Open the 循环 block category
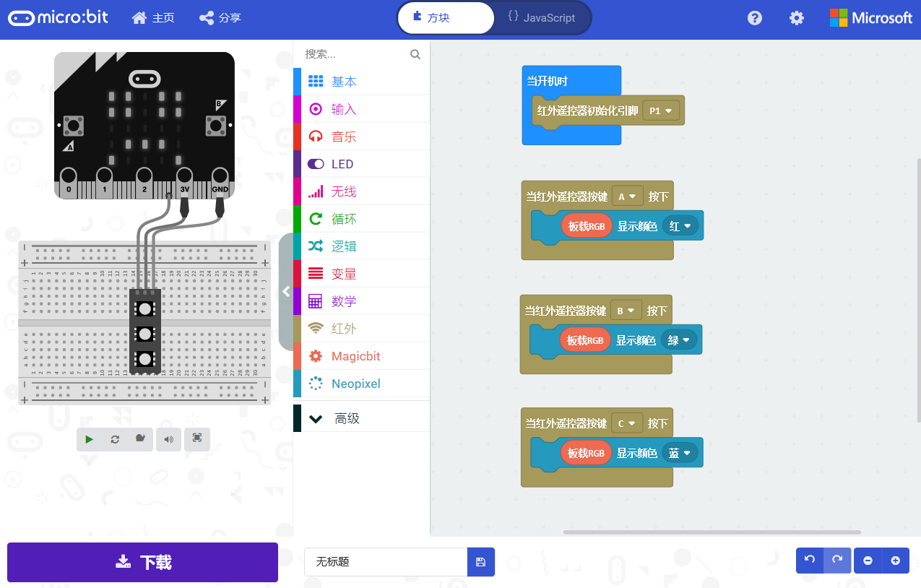The width and height of the screenshot is (921, 588). pyautogui.click(x=361, y=219)
